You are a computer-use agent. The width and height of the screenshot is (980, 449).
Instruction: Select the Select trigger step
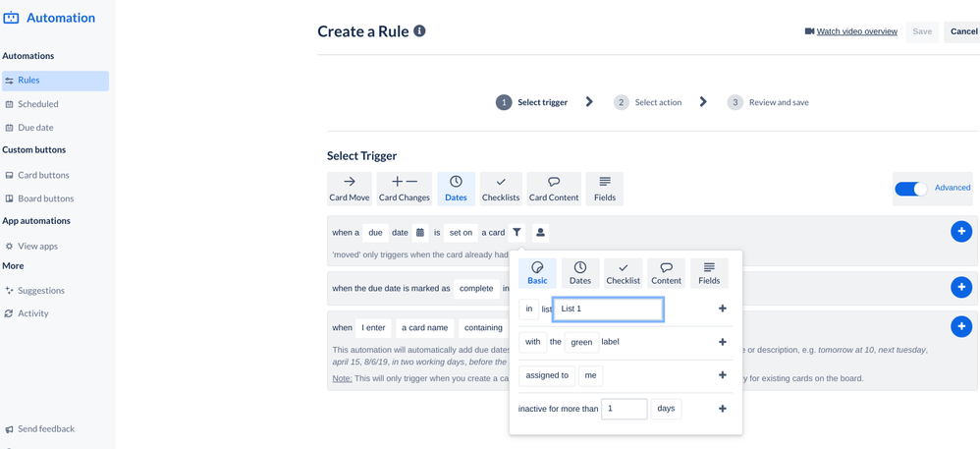pyautogui.click(x=532, y=102)
